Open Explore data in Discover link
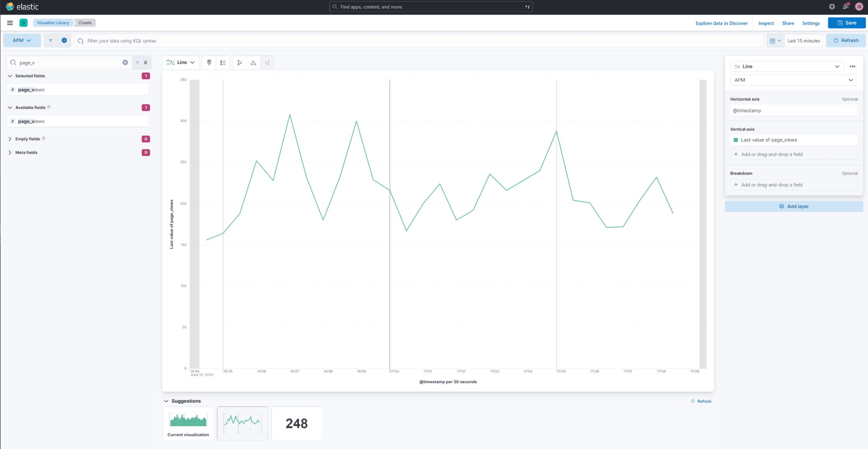Screen dimensions: 868x449 click(x=721, y=23)
